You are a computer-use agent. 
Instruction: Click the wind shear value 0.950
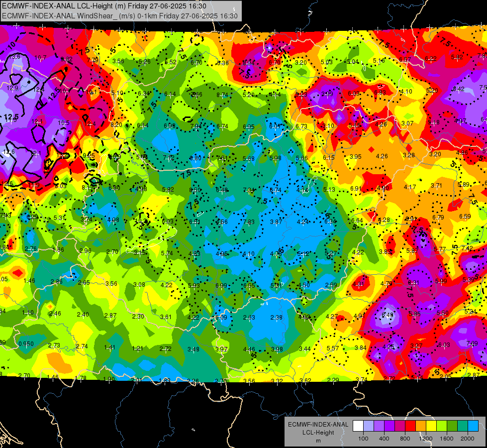tap(26, 344)
